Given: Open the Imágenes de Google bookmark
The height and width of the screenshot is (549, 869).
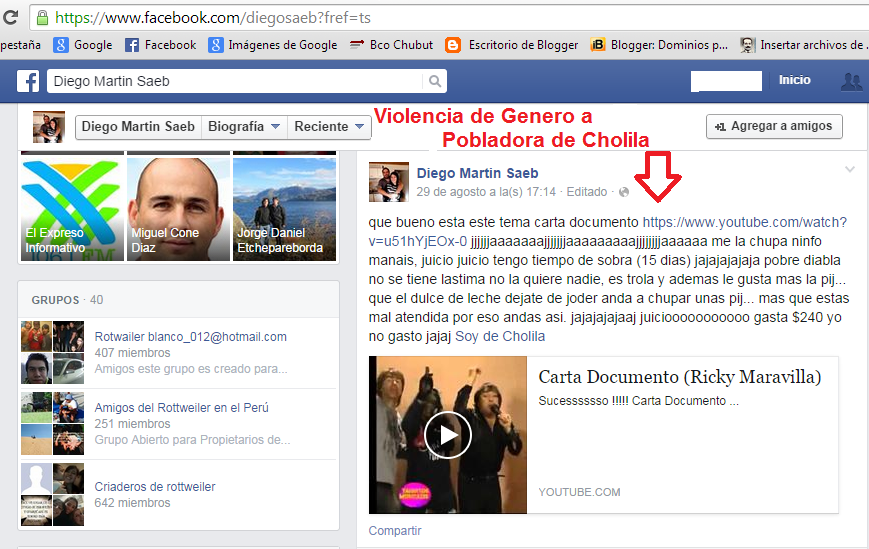Looking at the screenshot, I should (x=273, y=45).
